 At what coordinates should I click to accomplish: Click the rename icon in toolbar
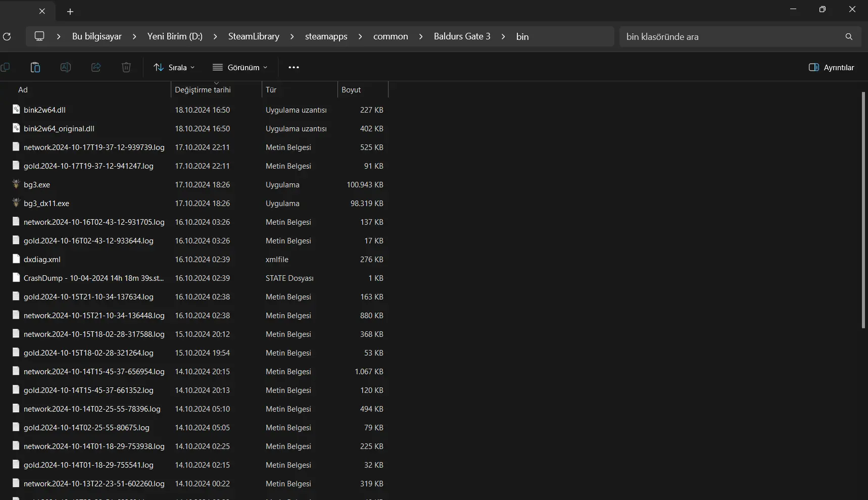coord(66,67)
